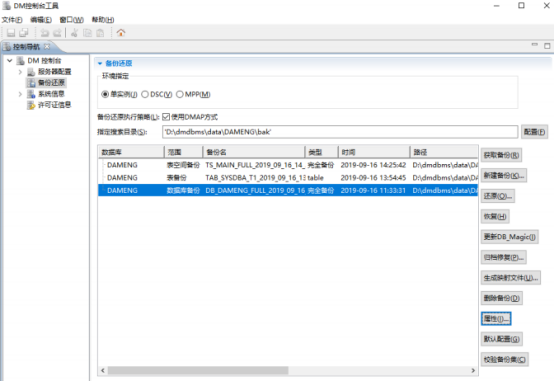Click the table's right scroll arrow
The height and width of the screenshot is (381, 554).
pyautogui.click(x=473, y=370)
